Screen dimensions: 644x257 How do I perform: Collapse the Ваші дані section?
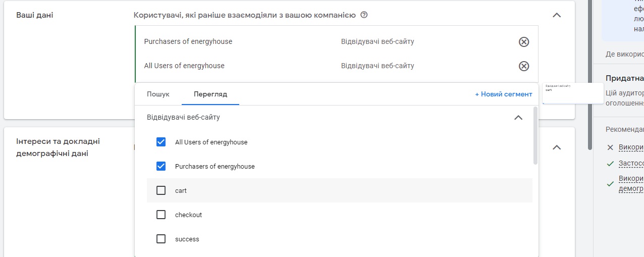(557, 15)
